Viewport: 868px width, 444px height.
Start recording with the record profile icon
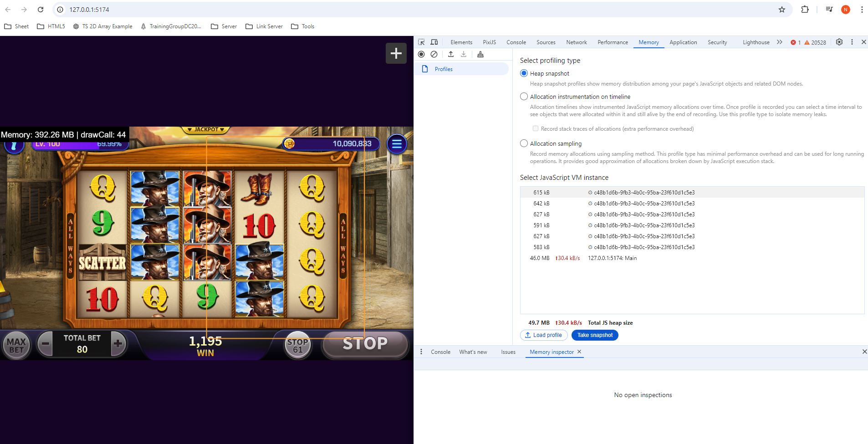pos(421,54)
